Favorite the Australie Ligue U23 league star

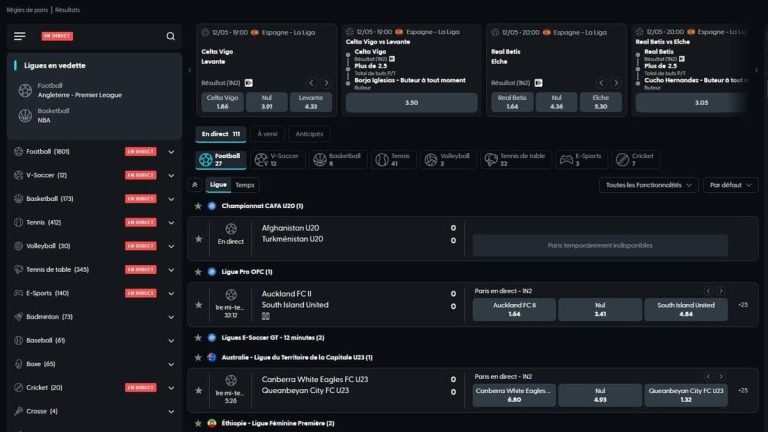(198, 358)
